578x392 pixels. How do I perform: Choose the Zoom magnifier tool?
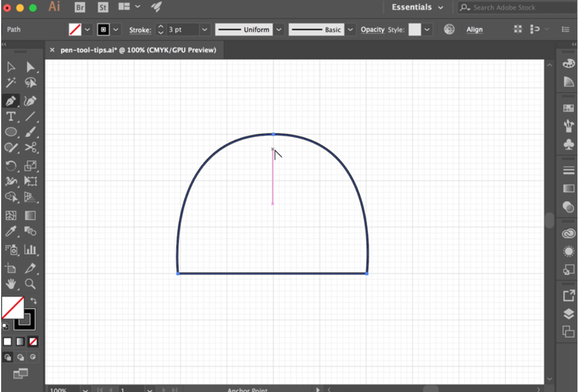point(30,284)
